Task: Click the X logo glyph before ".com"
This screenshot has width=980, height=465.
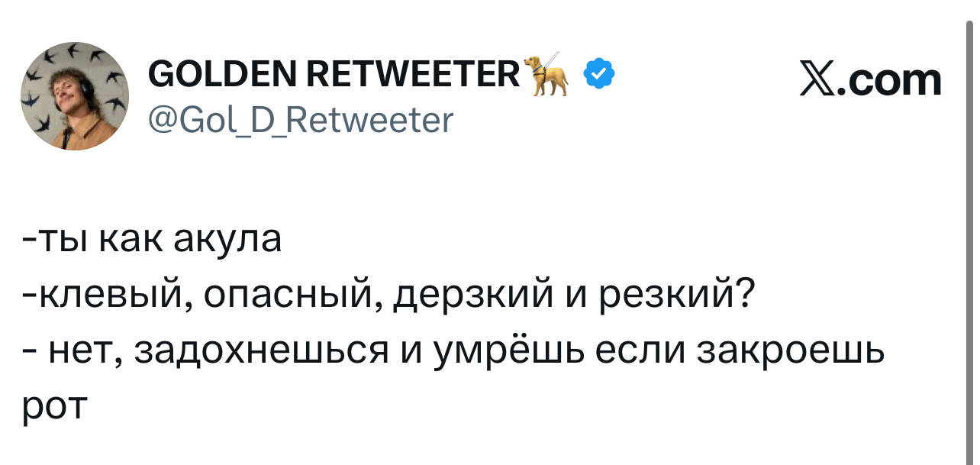Action: (816, 79)
